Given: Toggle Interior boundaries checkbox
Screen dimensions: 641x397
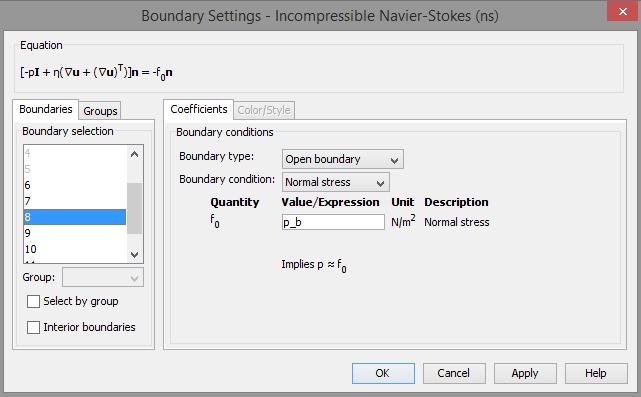Looking at the screenshot, I should coord(33,327).
